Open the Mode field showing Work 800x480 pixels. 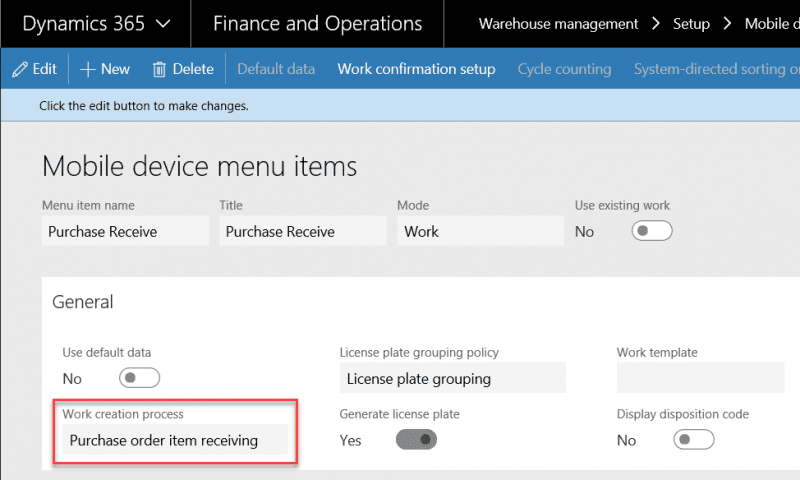point(481,231)
